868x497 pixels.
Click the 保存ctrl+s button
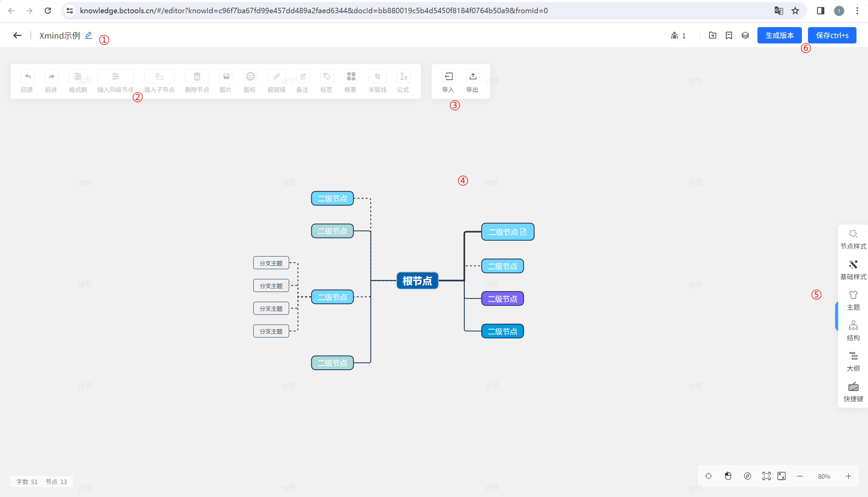click(832, 35)
